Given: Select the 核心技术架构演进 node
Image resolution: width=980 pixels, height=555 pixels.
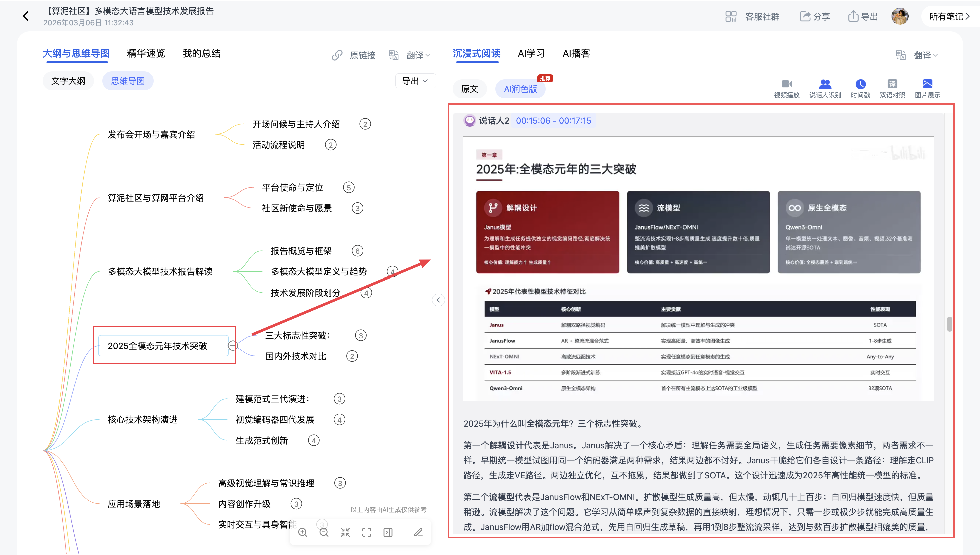Looking at the screenshot, I should 142,419.
